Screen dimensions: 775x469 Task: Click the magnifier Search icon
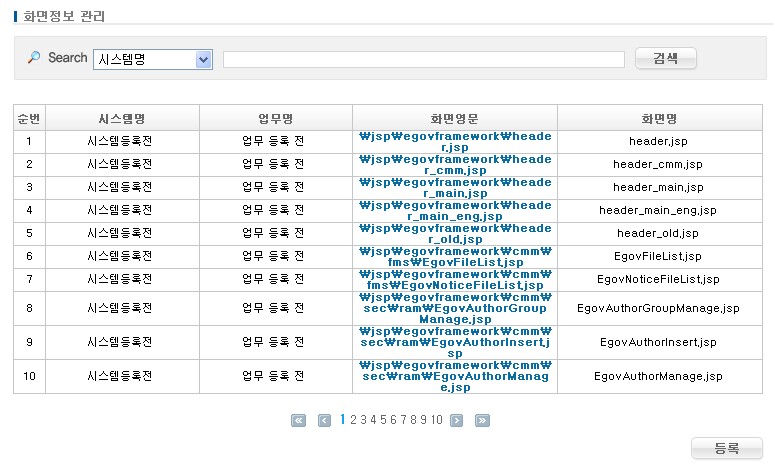coord(34,58)
